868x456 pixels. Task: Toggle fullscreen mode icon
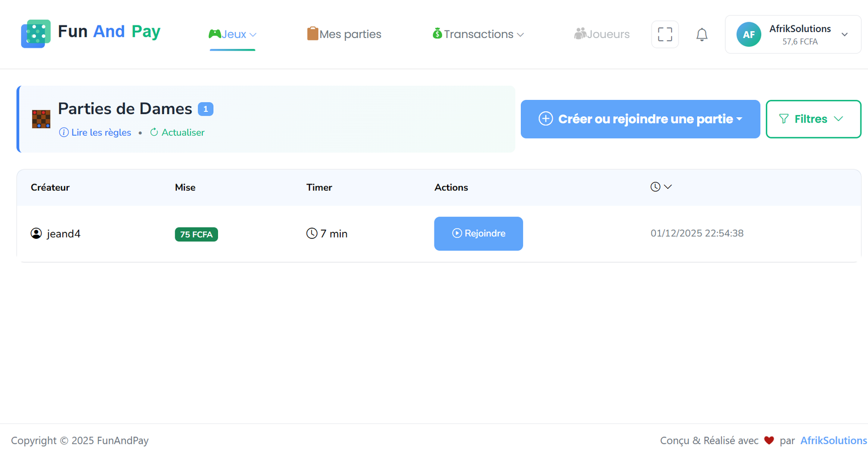[665, 34]
